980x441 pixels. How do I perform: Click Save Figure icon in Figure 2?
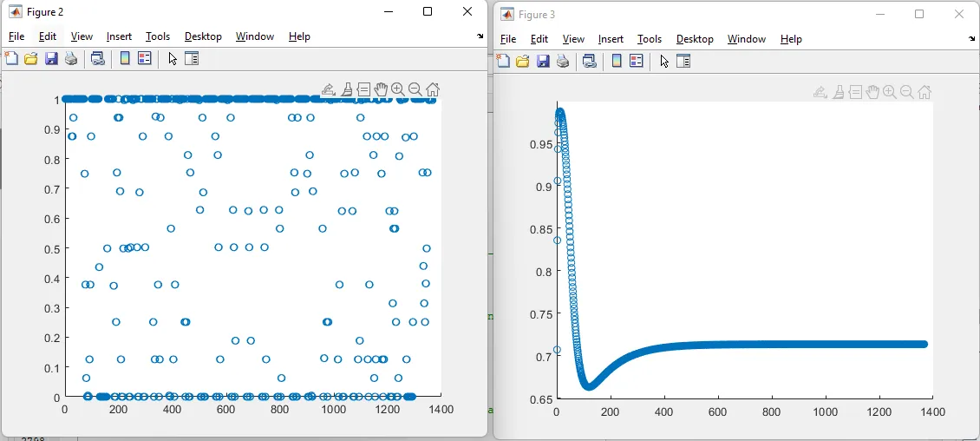tap(51, 59)
